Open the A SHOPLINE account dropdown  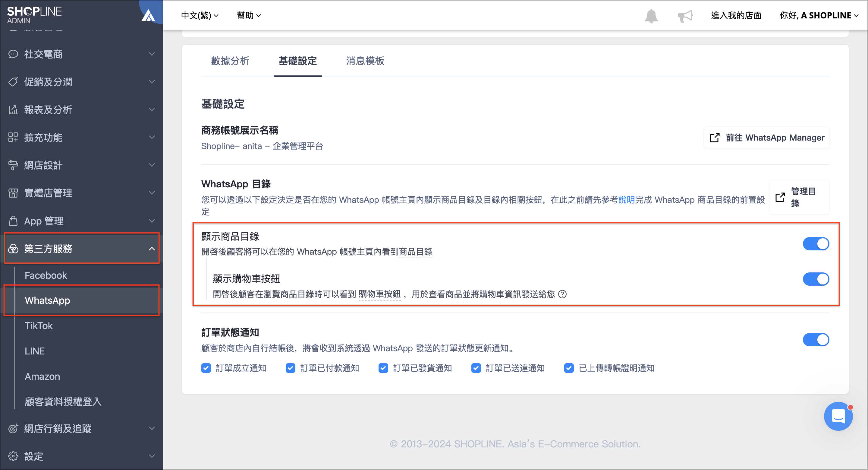(x=819, y=15)
